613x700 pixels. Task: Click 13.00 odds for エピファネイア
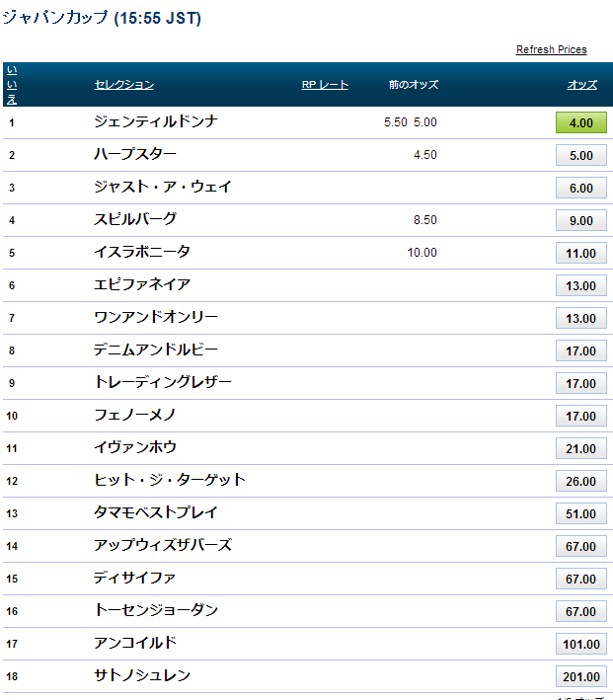(580, 286)
